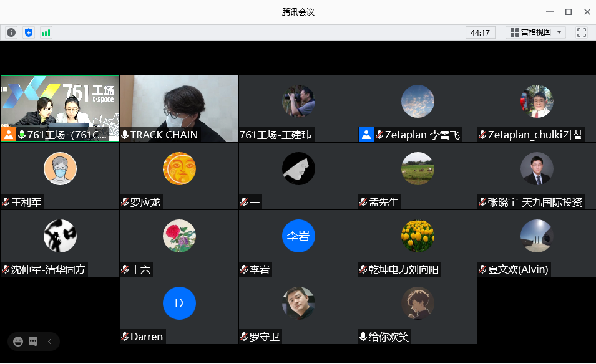Image resolution: width=596 pixels, height=364 pixels.
Task: Check the green network signal bars icon
Action: 46,32
